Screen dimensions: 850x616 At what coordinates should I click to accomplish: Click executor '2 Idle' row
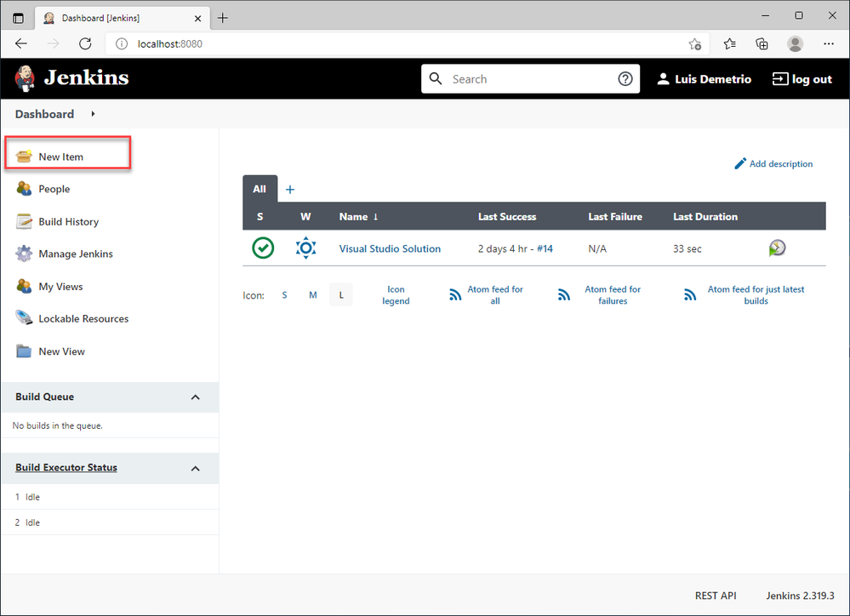click(110, 522)
